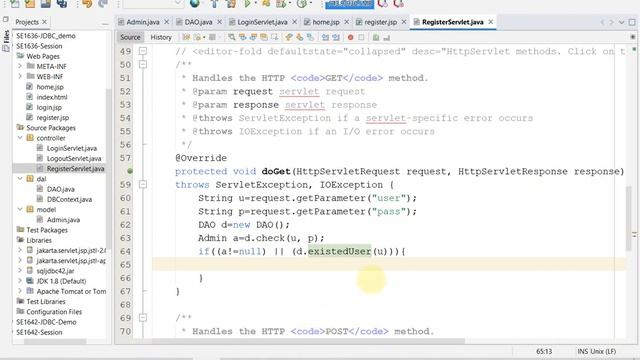
Task: Click the Uncomment code icon
Action: (x=387, y=37)
